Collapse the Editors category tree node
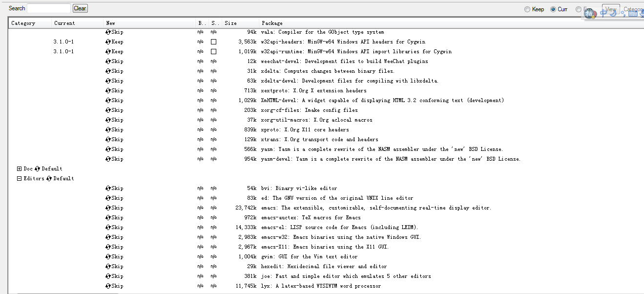This screenshot has width=644, height=294. tap(20, 179)
